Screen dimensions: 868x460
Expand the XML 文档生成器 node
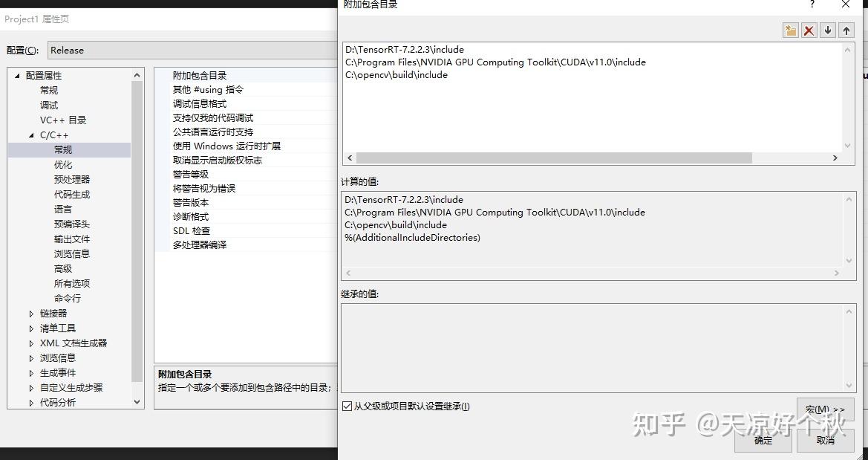(31, 343)
